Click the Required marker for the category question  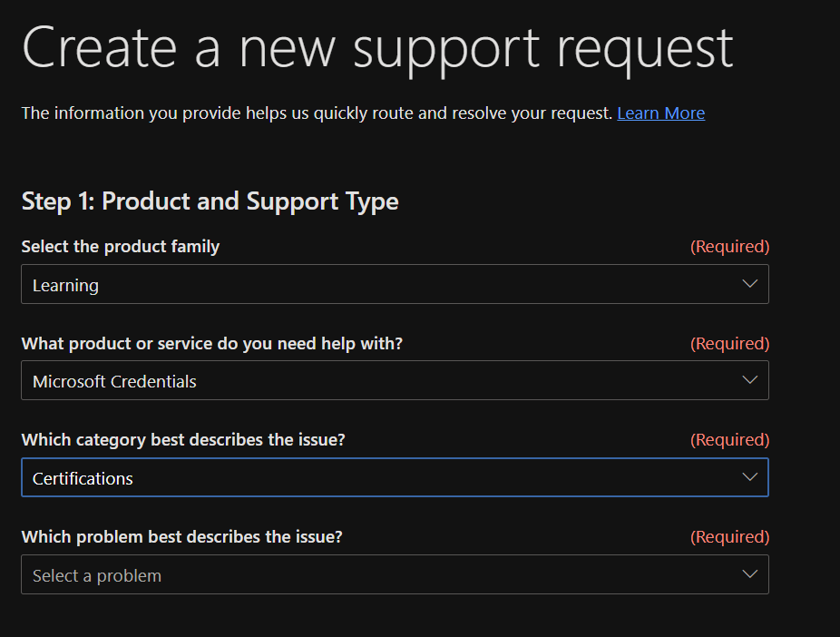coord(729,440)
